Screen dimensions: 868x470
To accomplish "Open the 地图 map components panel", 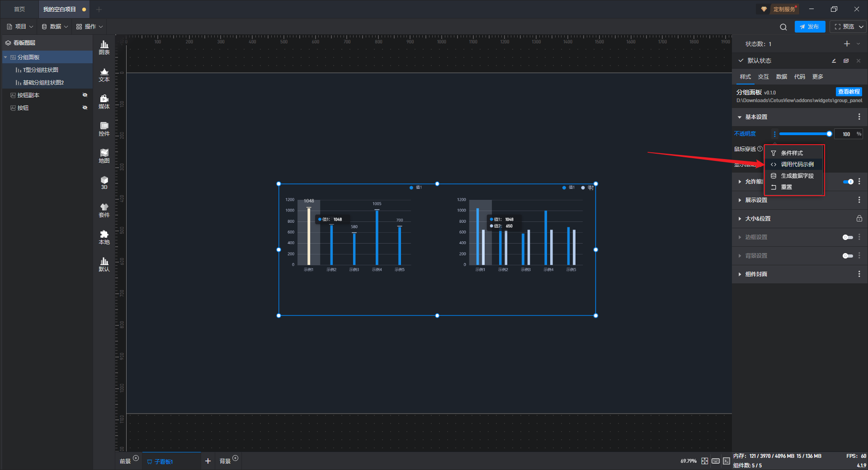I will click(104, 155).
